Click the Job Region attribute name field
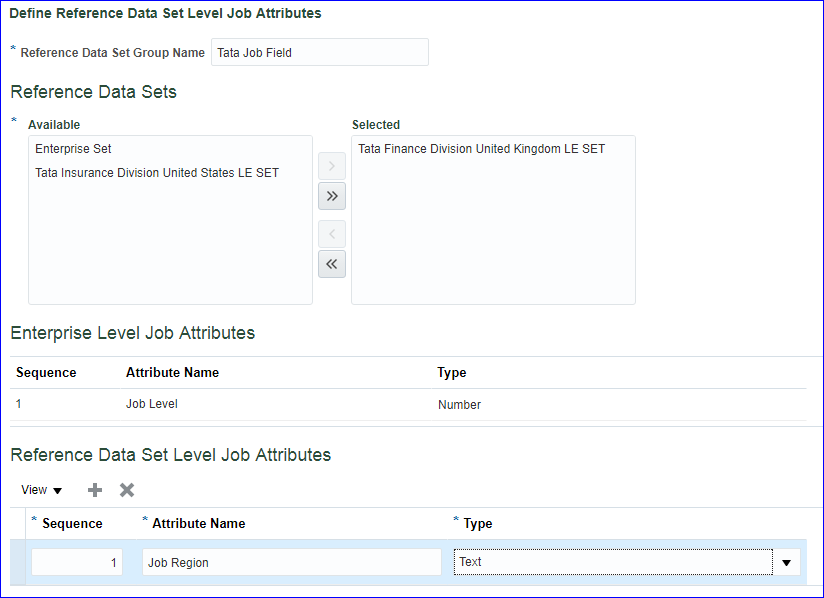The height and width of the screenshot is (598, 824). (x=291, y=563)
